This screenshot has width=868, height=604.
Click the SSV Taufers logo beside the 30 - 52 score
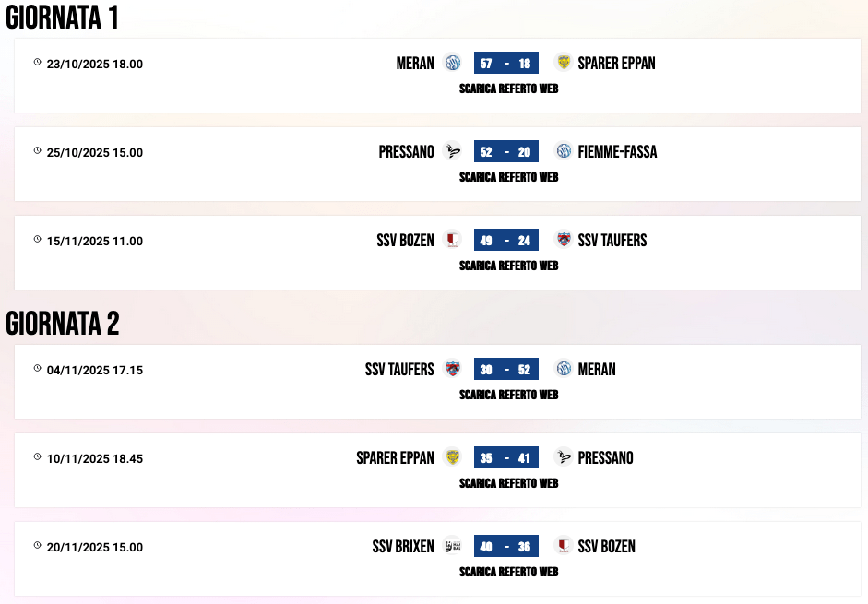[452, 369]
